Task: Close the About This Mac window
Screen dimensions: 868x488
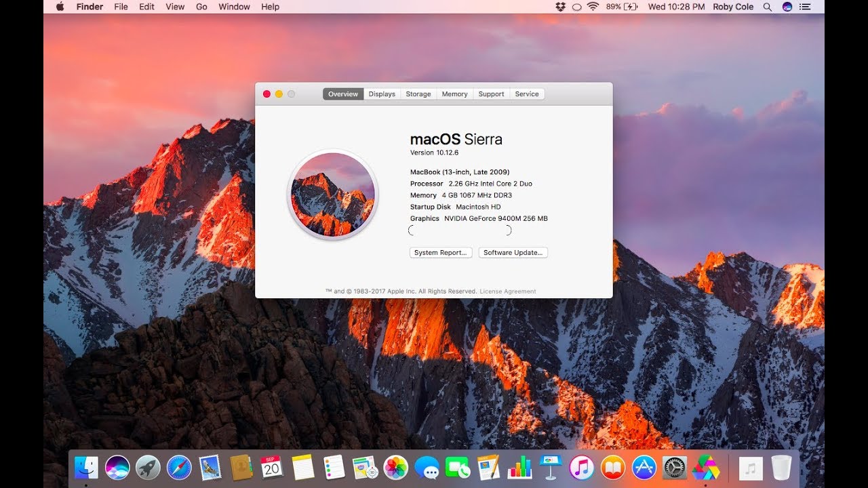Action: pos(267,94)
